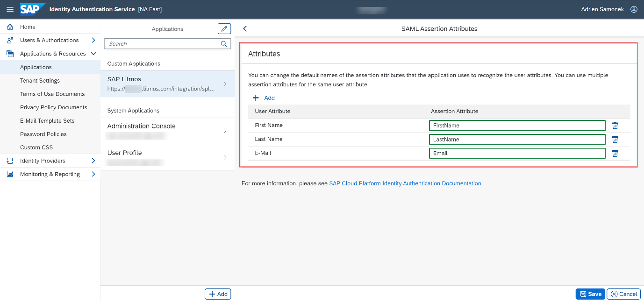The height and width of the screenshot is (302, 644).
Task: Click the Add attribute text link
Action: [270, 98]
